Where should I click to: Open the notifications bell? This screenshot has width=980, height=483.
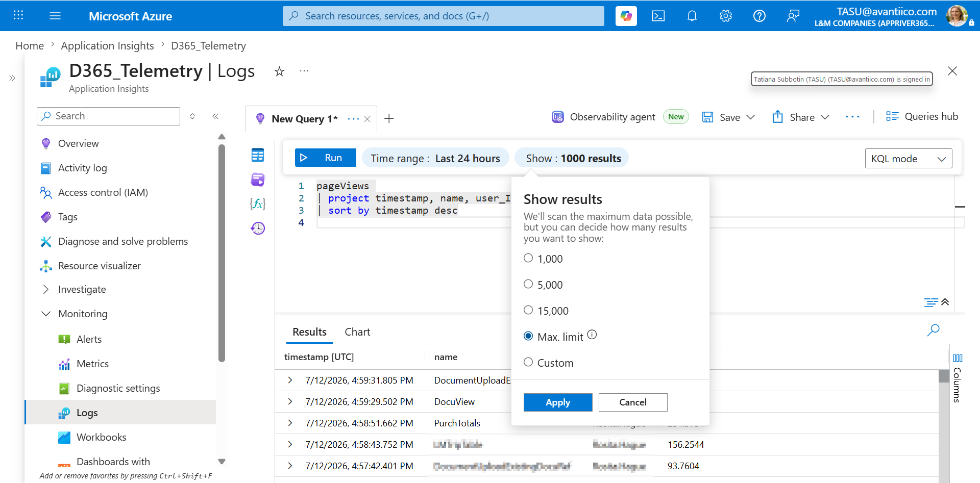(692, 16)
